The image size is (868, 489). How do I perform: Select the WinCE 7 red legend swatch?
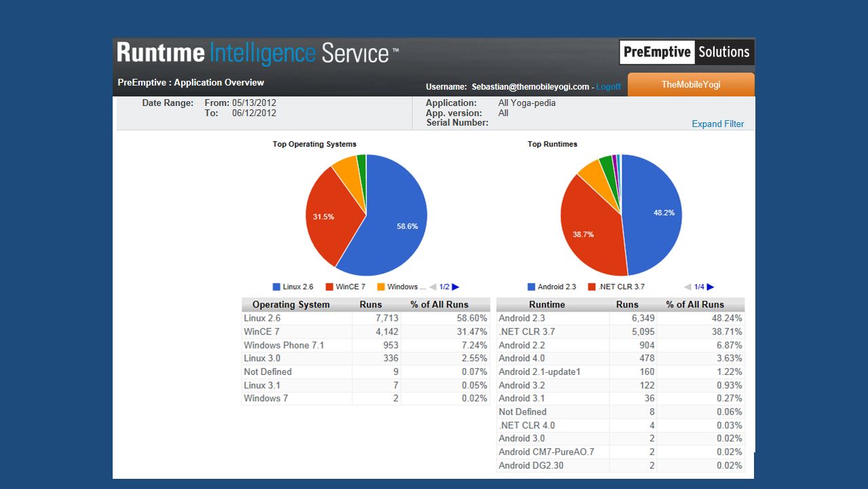coord(329,287)
